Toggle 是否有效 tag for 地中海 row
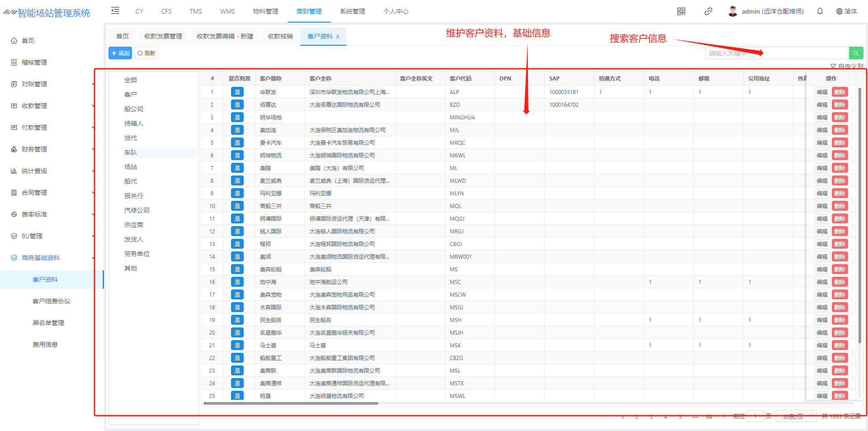The width and height of the screenshot is (868, 431). [x=237, y=282]
